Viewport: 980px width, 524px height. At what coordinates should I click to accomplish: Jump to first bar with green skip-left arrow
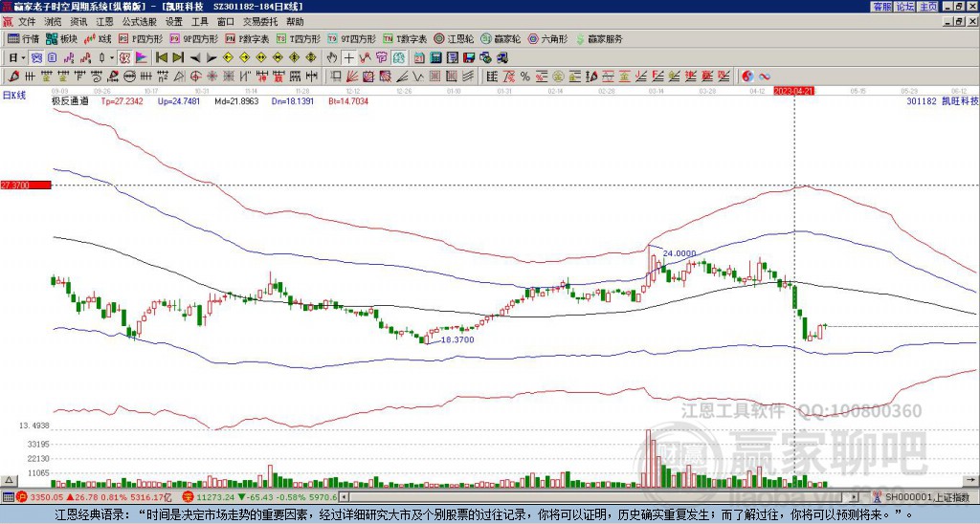pos(161,58)
